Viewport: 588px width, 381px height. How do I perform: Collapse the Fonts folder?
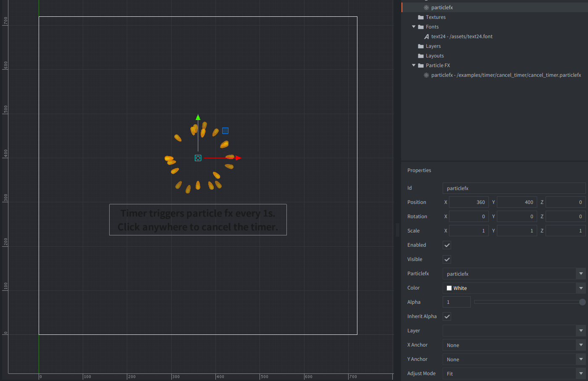point(414,27)
